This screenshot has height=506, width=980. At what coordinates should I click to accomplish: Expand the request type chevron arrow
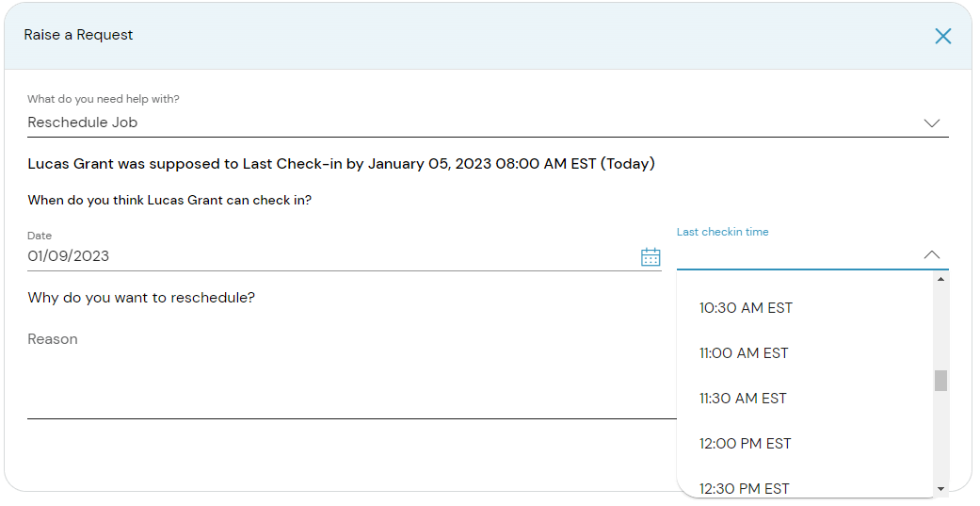coord(932,122)
